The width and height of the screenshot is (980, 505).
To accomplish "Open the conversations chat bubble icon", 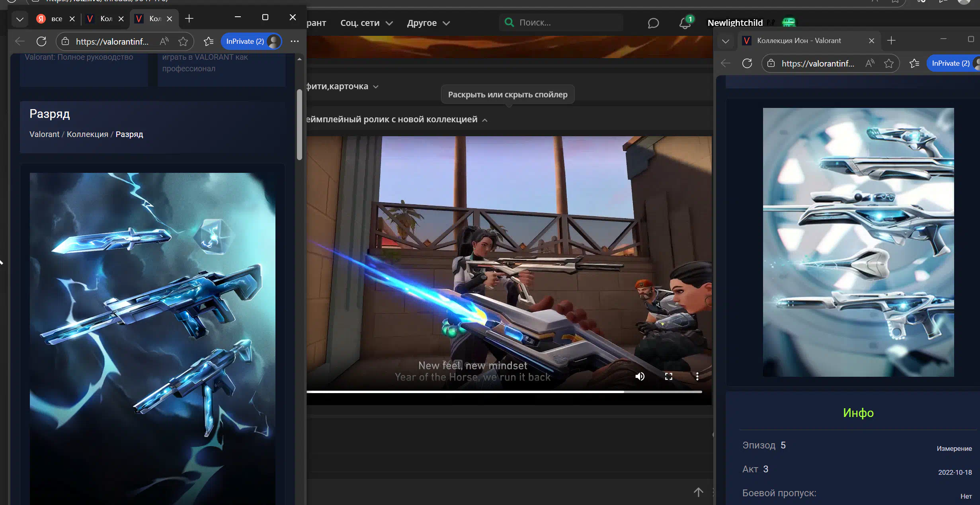I will [653, 23].
